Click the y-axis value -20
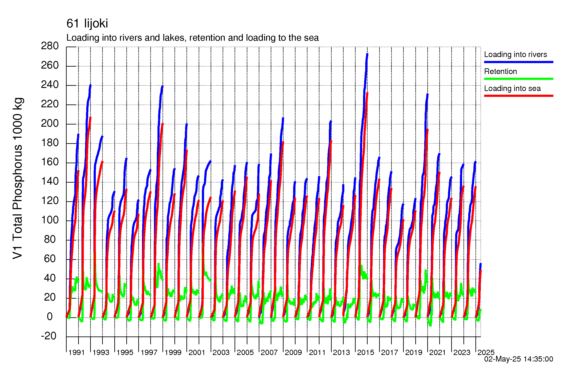 point(49,336)
